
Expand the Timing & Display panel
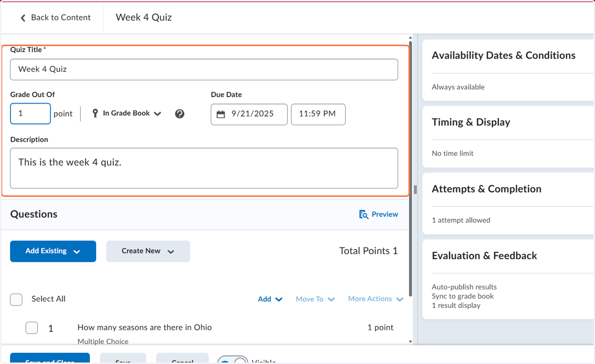(471, 122)
